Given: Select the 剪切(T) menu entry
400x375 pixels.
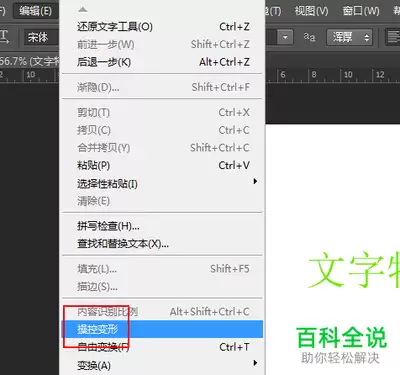Looking at the screenshot, I should 163,113.
